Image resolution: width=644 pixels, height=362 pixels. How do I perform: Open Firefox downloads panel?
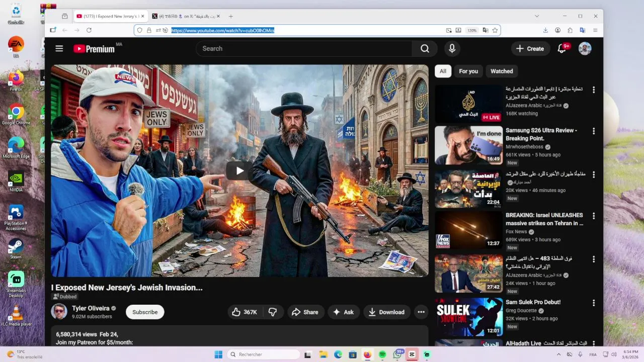point(545,30)
